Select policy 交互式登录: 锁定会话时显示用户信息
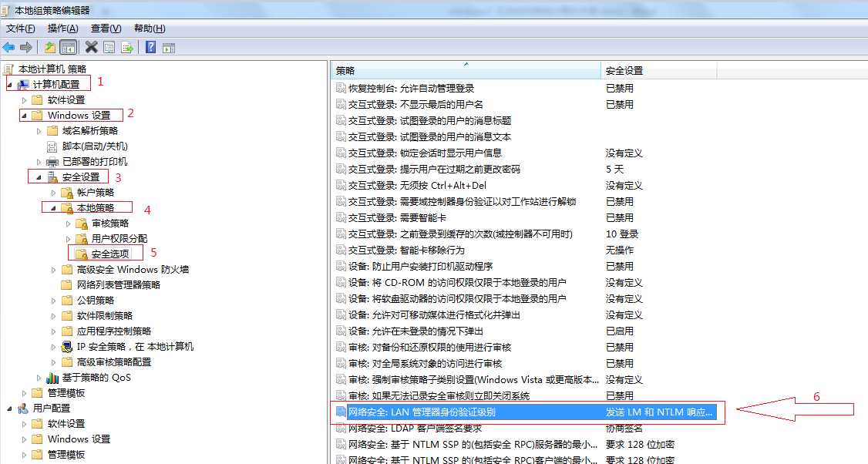 425,153
